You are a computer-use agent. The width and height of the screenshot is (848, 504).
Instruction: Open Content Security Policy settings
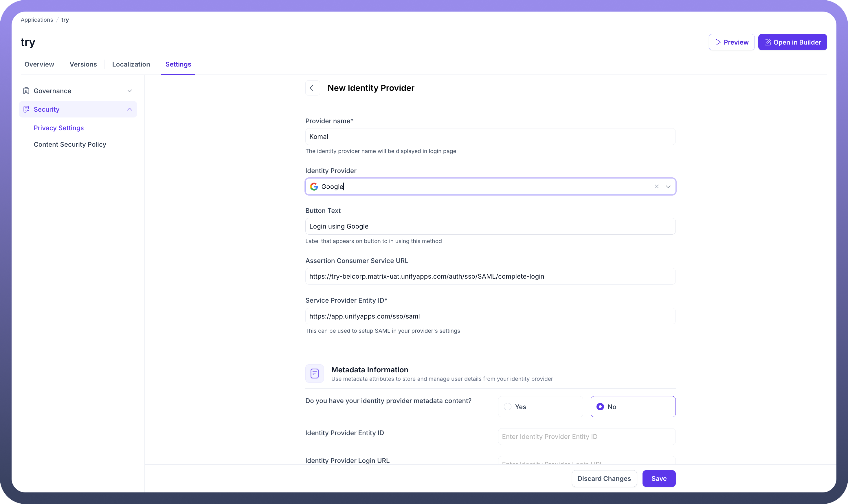tap(70, 144)
